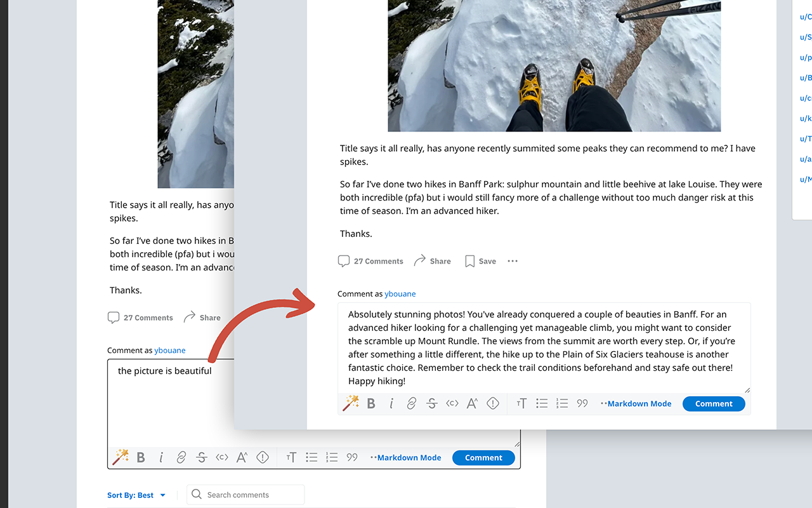Click the "Thanks." line on the background page post
Screen dimensions: 812x508
point(126,290)
